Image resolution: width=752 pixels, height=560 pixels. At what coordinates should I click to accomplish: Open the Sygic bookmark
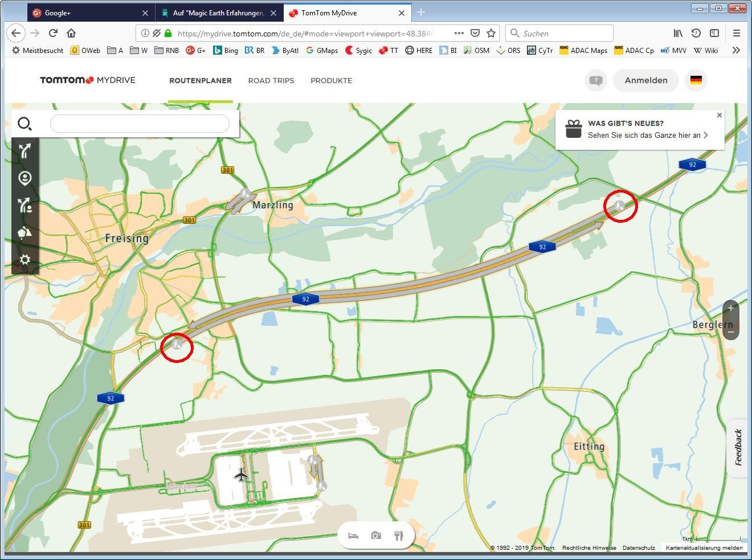(x=358, y=50)
